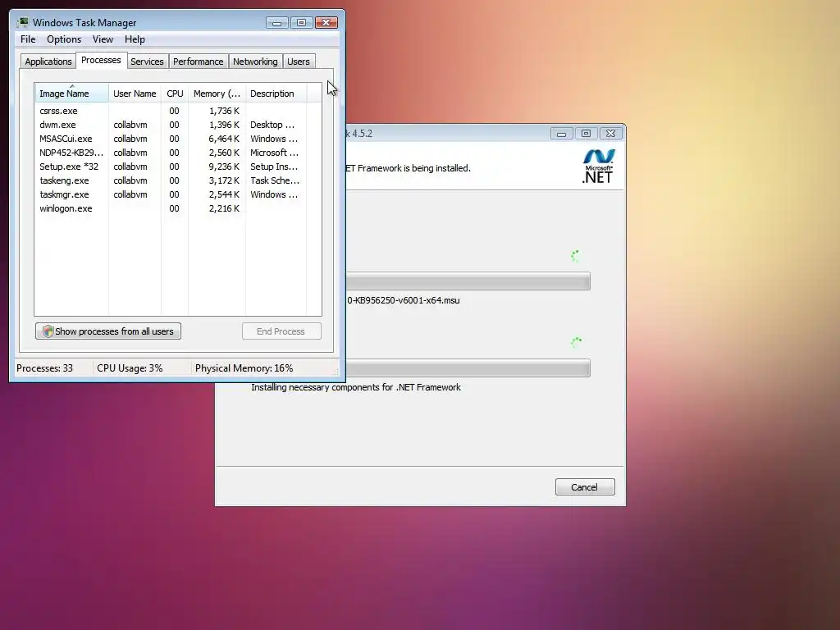Open the Performance tab
Screen dimensions: 840x630
199,62
